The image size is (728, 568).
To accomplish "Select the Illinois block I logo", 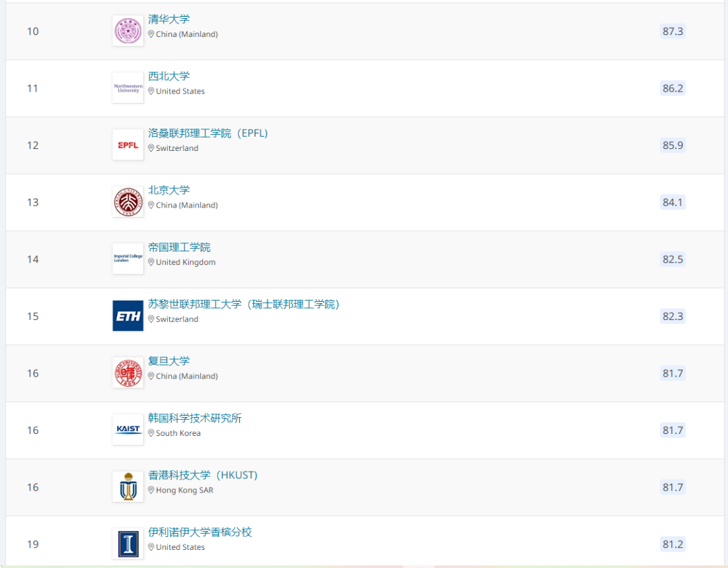I will 127,544.
